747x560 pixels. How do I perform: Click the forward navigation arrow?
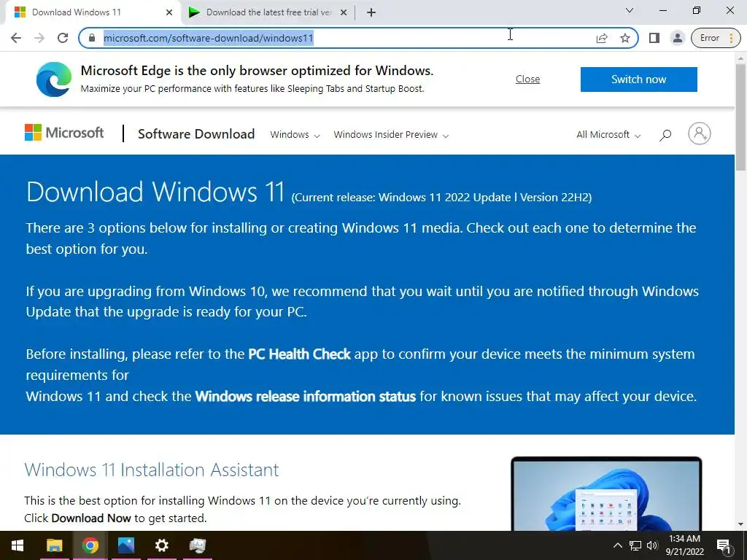39,38
